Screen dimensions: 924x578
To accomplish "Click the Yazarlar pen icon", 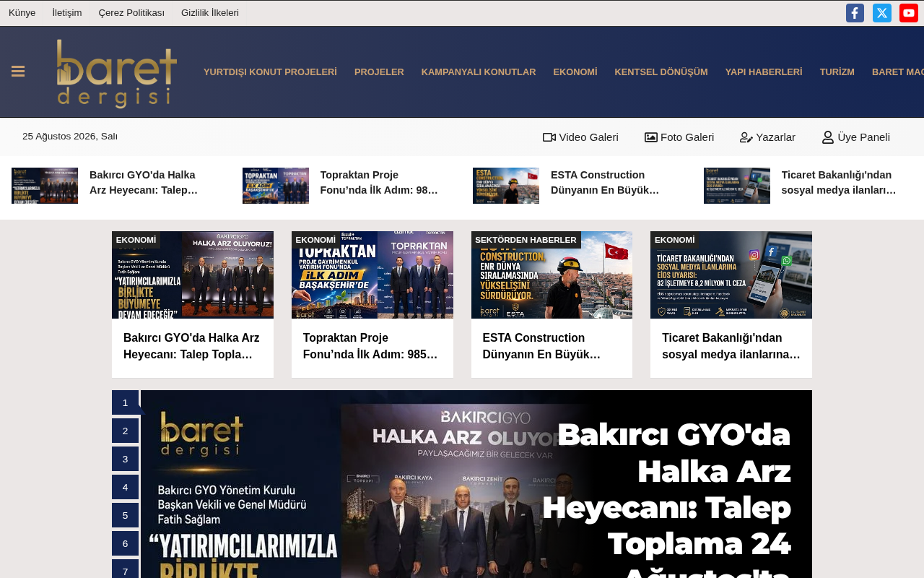I will click(746, 137).
